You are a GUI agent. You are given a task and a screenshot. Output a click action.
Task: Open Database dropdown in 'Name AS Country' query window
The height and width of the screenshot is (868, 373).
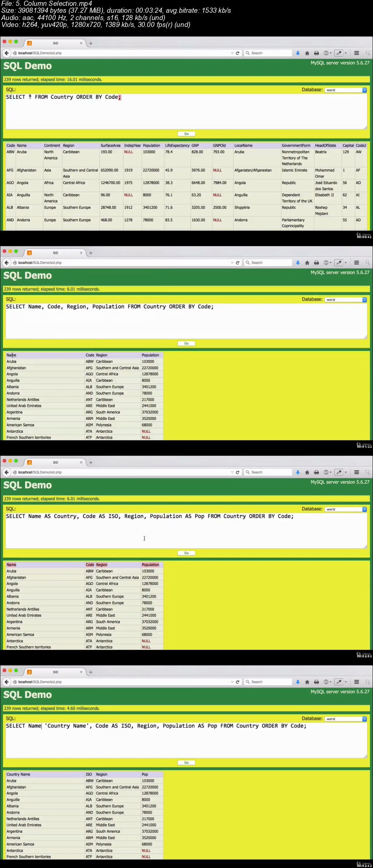[x=346, y=509]
